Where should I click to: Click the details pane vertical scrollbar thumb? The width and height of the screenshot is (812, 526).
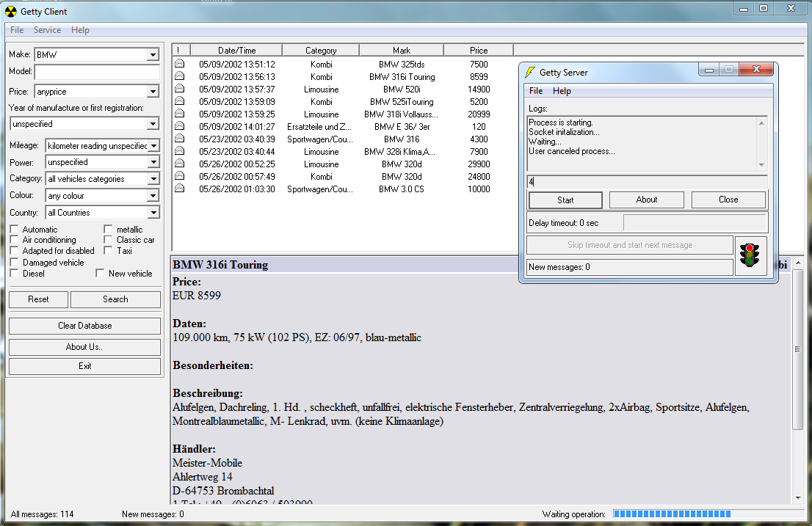pyautogui.click(x=797, y=349)
